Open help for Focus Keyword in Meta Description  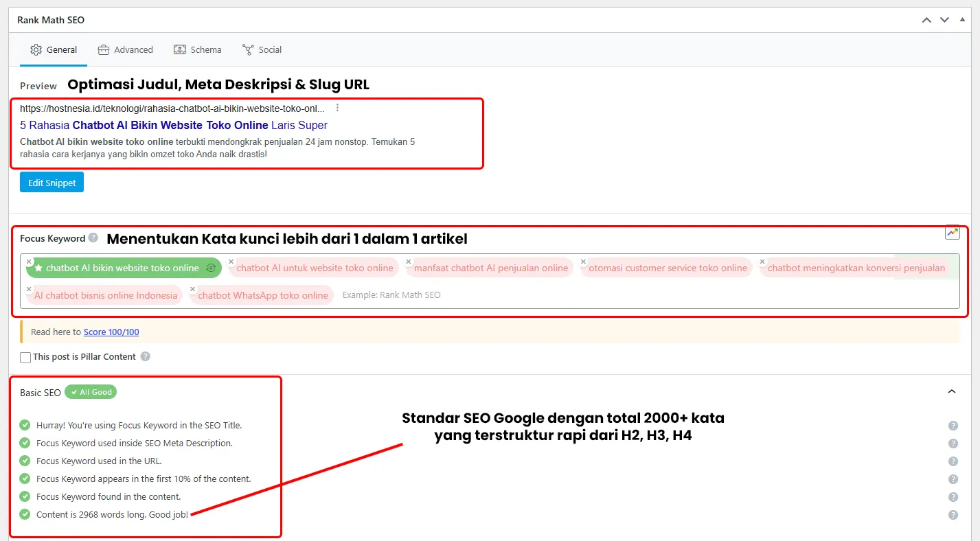(x=953, y=444)
